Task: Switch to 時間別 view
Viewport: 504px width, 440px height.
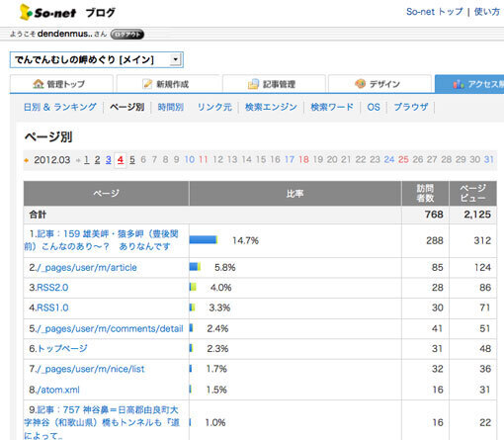Action: pyautogui.click(x=171, y=107)
